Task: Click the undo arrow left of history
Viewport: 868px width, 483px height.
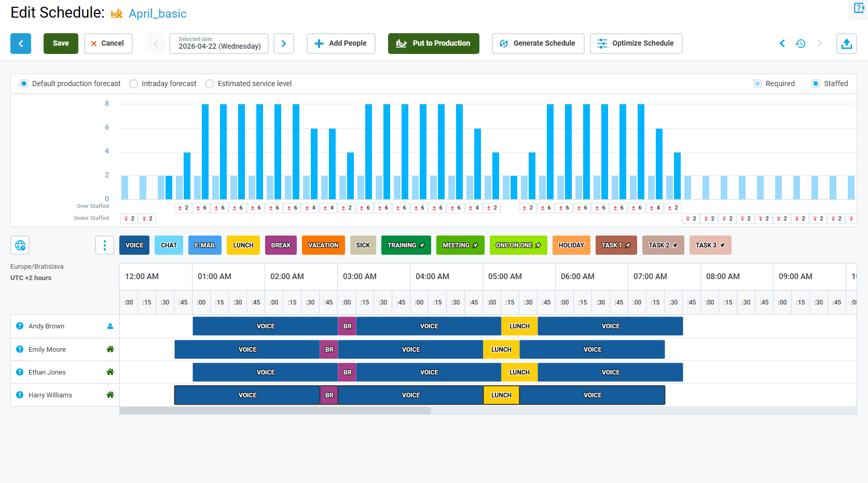Action: click(782, 44)
